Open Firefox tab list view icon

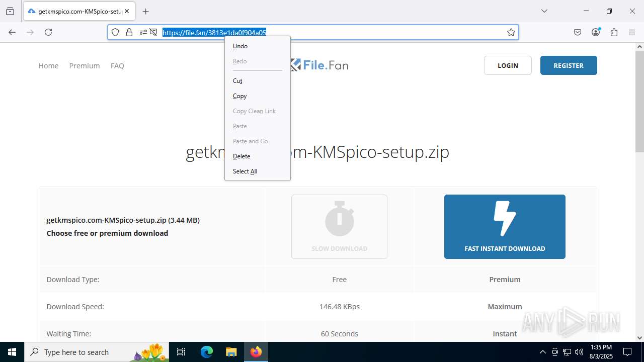coord(10,11)
